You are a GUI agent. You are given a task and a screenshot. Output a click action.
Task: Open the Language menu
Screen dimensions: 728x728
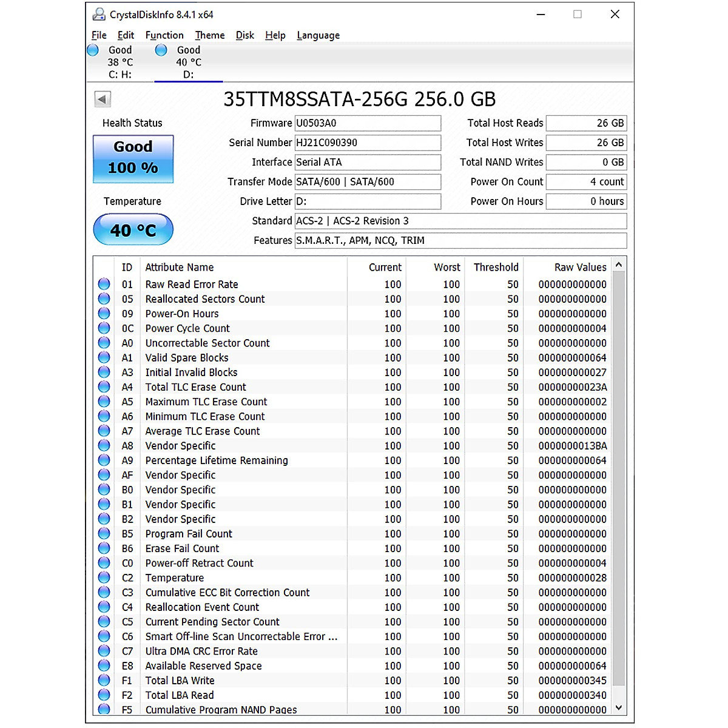tap(318, 35)
